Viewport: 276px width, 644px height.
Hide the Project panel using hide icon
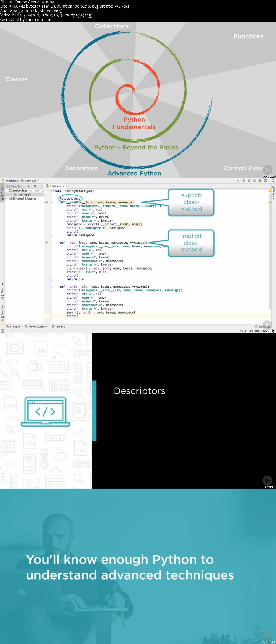(41, 186)
